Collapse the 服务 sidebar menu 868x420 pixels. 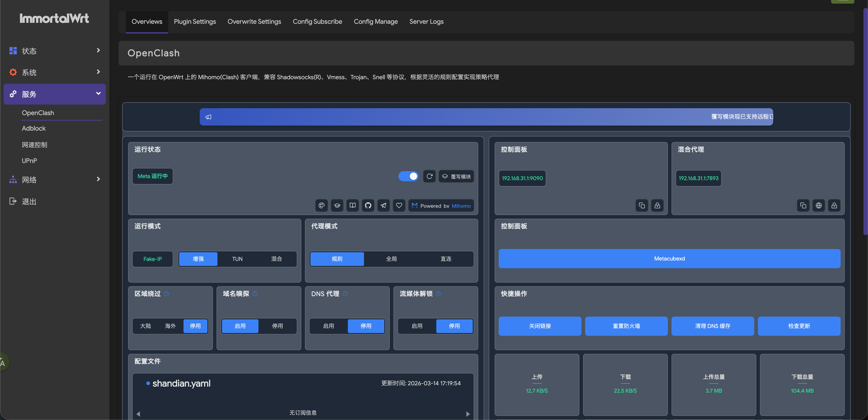tap(54, 94)
